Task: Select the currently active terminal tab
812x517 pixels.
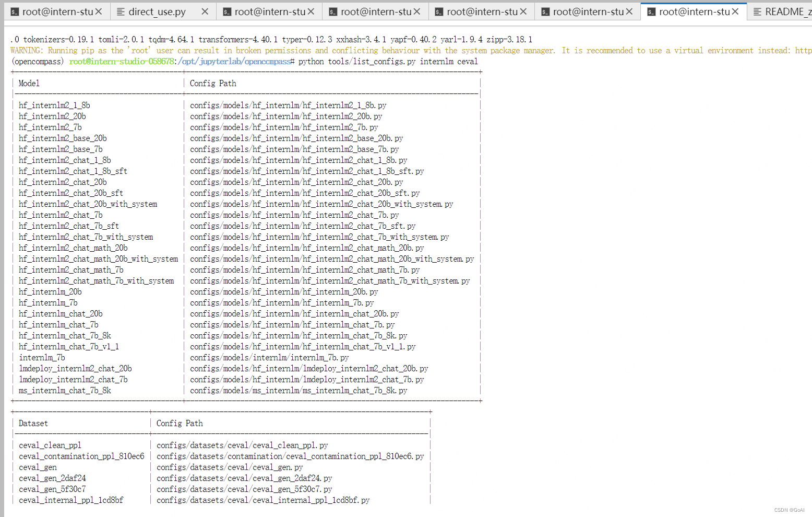Action: (694, 11)
